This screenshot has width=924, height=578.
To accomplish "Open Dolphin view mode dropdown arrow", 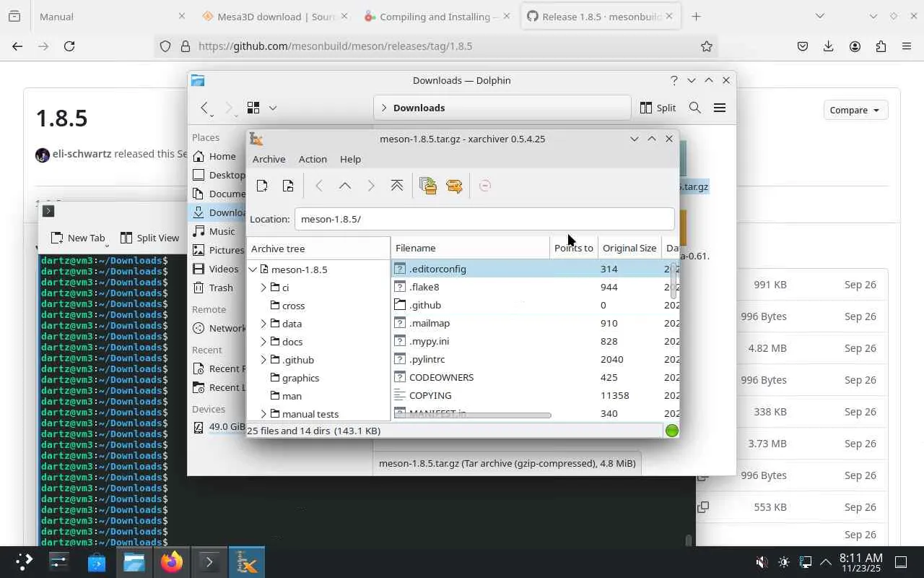I will [273, 108].
